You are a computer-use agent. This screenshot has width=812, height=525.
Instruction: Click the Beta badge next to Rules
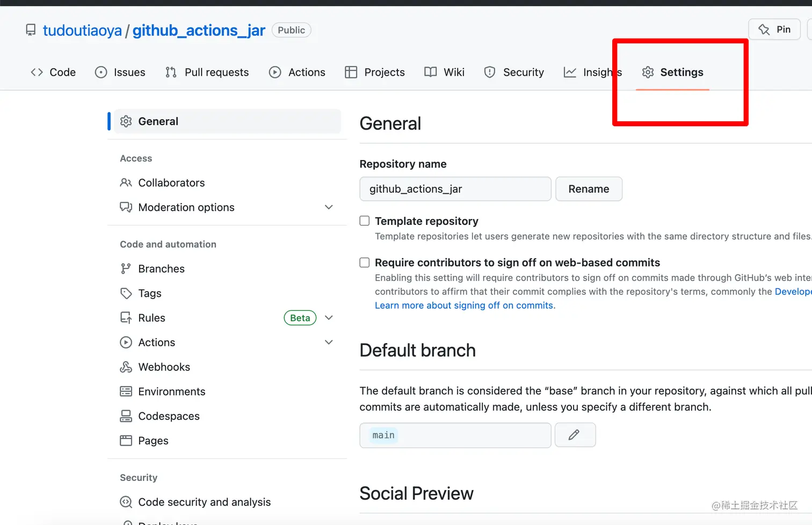pyautogui.click(x=300, y=318)
